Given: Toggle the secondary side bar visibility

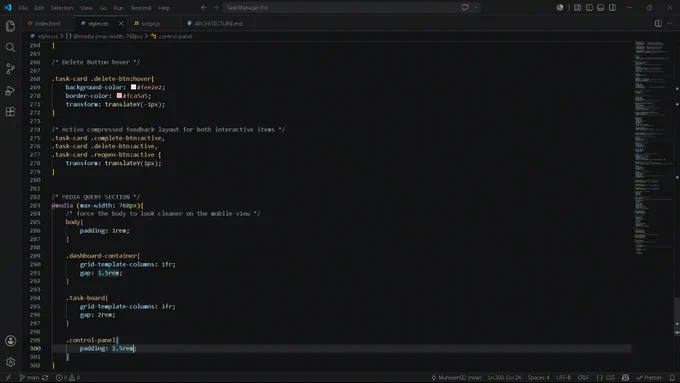Looking at the screenshot, I should click(x=612, y=7).
